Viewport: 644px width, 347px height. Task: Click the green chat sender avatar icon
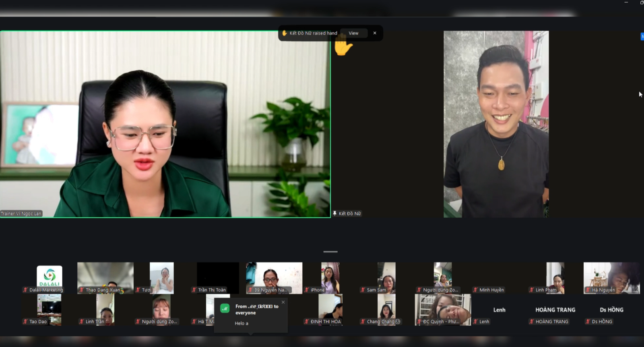225,308
